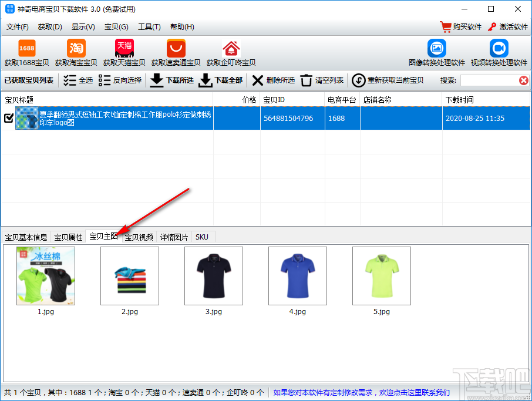Switch to 宝贝属性 tab
Screen dimensions: 532x401
[x=68, y=237]
